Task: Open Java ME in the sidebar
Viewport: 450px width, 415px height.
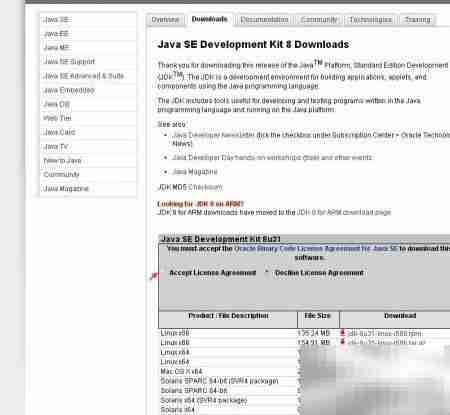Action: (56, 48)
